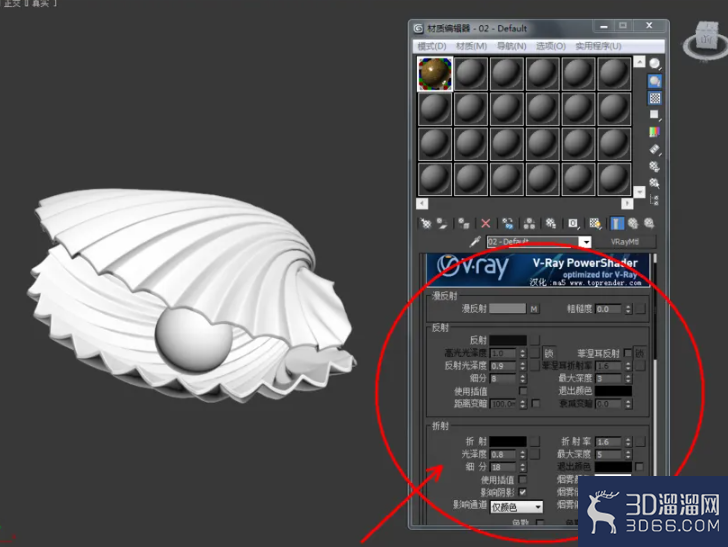Click the Make Unique icon
Screen dimensions: 728x547
click(x=529, y=224)
